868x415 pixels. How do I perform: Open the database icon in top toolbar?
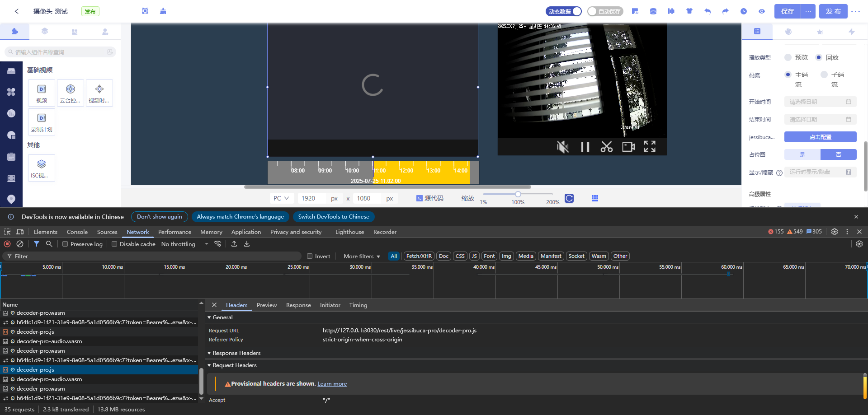(653, 11)
